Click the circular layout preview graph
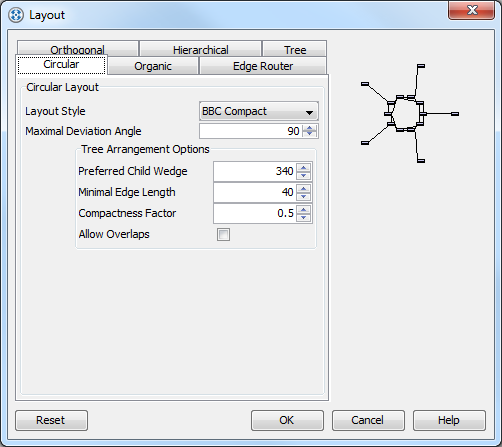This screenshot has width=502, height=447. point(410,113)
